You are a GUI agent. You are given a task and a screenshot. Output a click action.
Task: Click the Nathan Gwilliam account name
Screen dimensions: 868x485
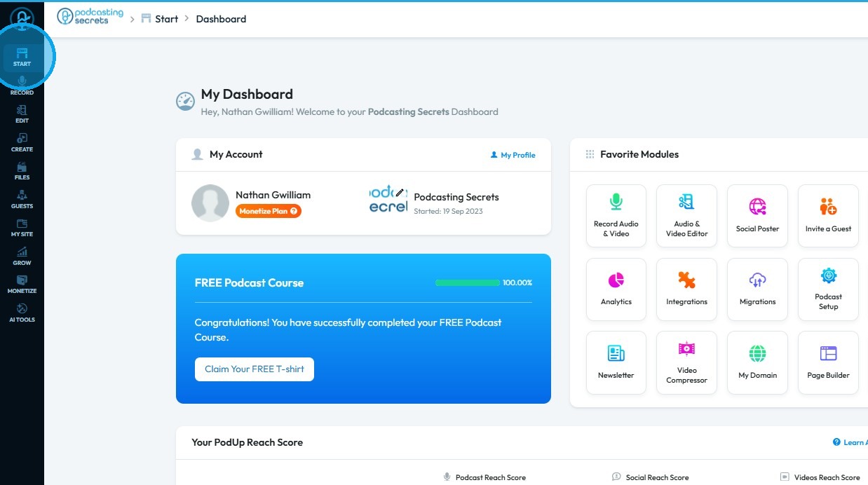tap(273, 195)
